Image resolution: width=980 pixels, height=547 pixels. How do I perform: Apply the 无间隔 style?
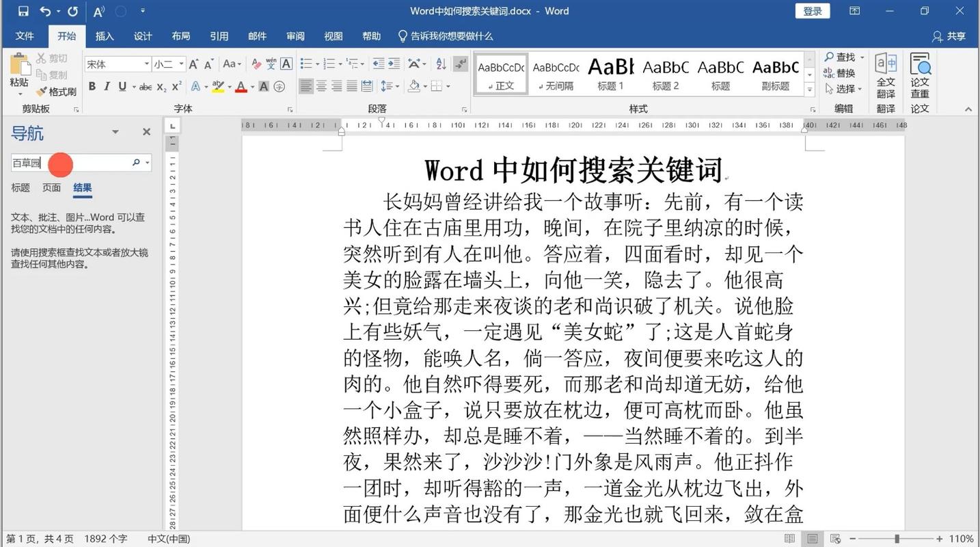(x=556, y=73)
